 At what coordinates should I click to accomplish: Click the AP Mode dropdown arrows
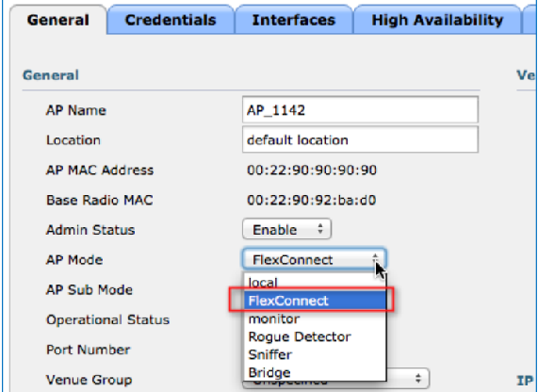[375, 259]
